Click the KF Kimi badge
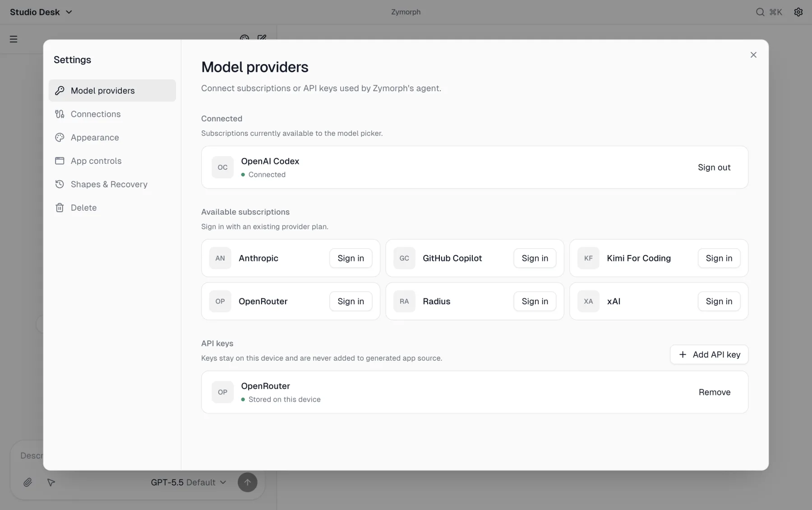Image resolution: width=812 pixels, height=510 pixels. (588, 258)
